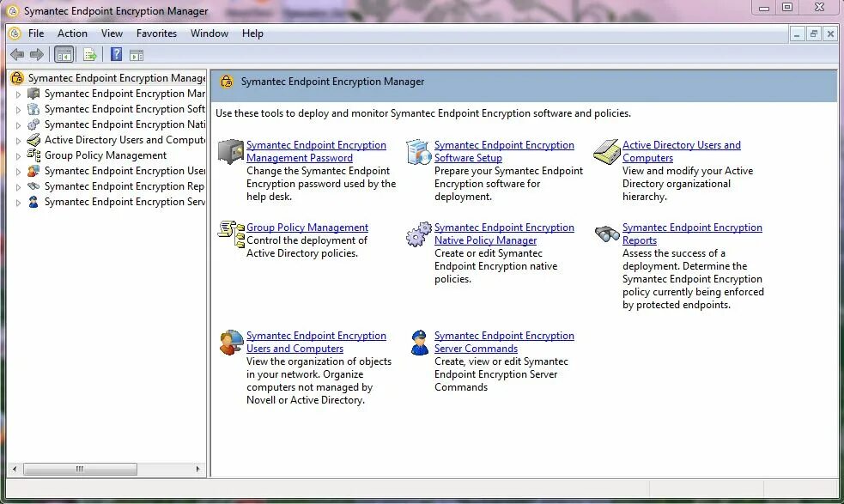Open Symantec Endpoint Encryption Native Policy Manager link
The image size is (844, 504).
click(504, 234)
